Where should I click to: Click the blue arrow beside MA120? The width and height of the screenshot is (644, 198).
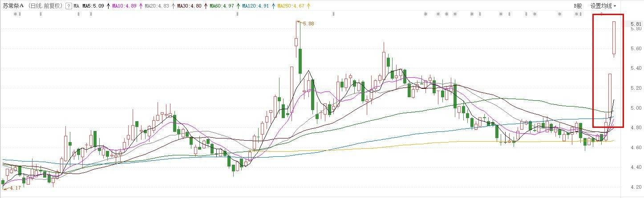click(273, 6)
